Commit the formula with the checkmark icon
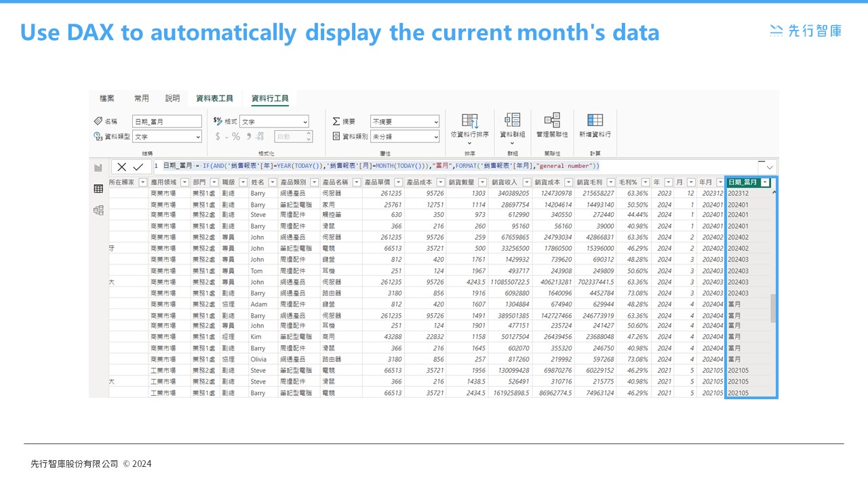This screenshot has width=868, height=488. click(138, 167)
